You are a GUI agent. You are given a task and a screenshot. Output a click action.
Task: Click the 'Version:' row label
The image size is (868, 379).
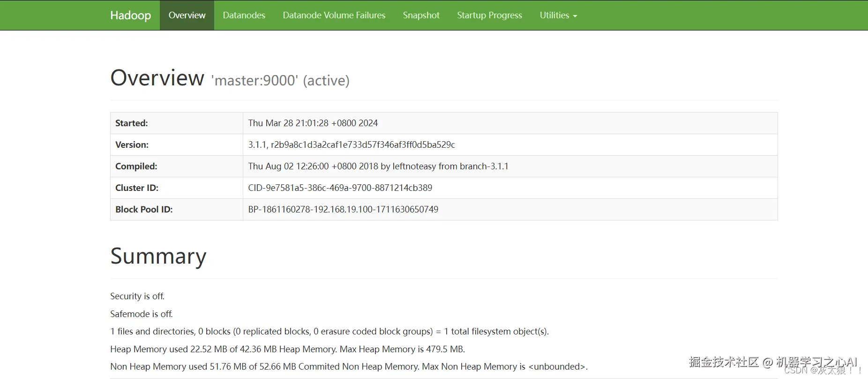tap(132, 144)
